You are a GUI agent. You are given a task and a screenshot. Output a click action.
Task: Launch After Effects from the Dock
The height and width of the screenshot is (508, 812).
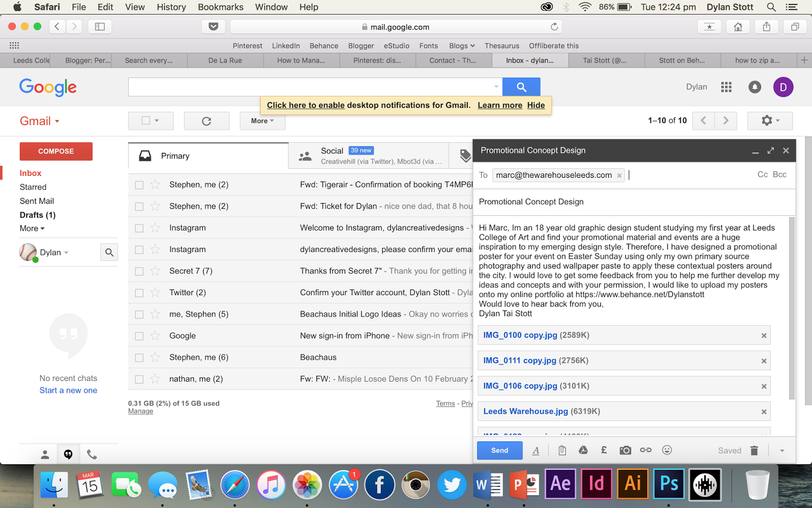[560, 484]
